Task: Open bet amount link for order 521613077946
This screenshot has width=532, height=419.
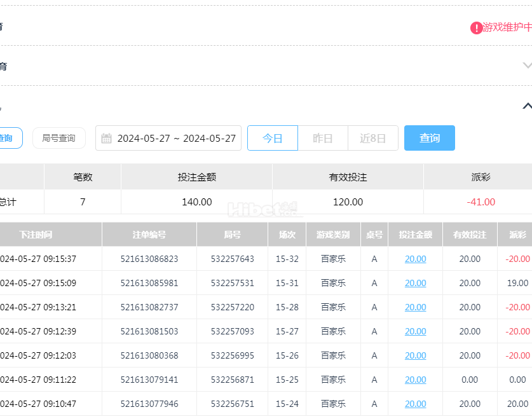Action: click(415, 404)
